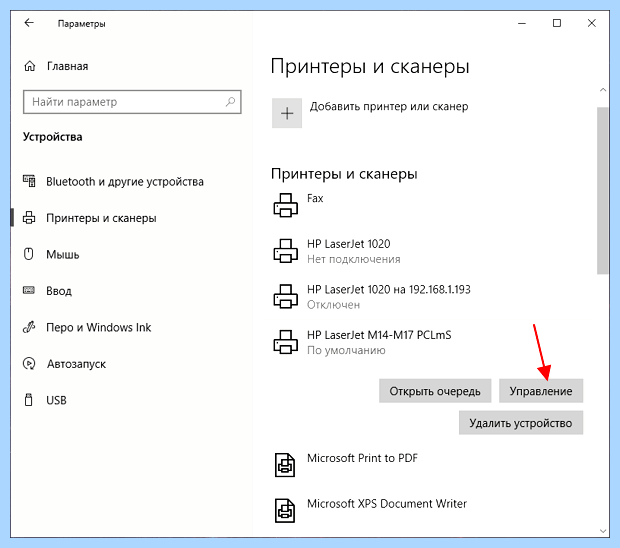
Task: Go to Главная settings home
Action: (x=67, y=66)
